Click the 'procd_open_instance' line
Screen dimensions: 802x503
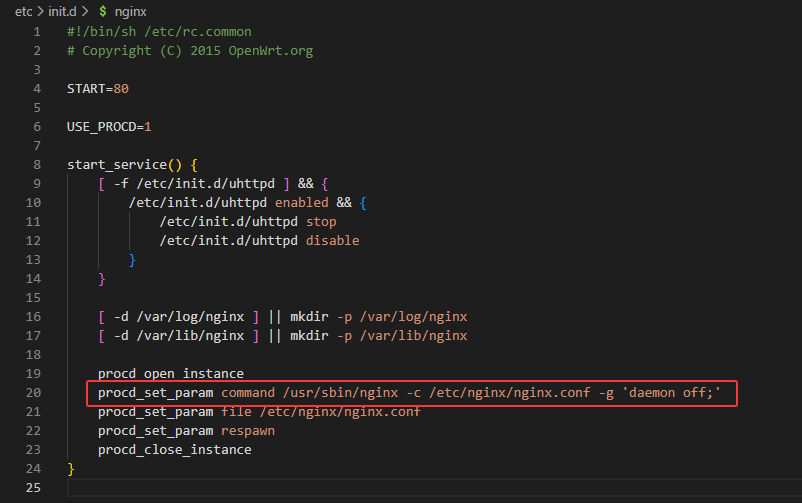(x=171, y=374)
